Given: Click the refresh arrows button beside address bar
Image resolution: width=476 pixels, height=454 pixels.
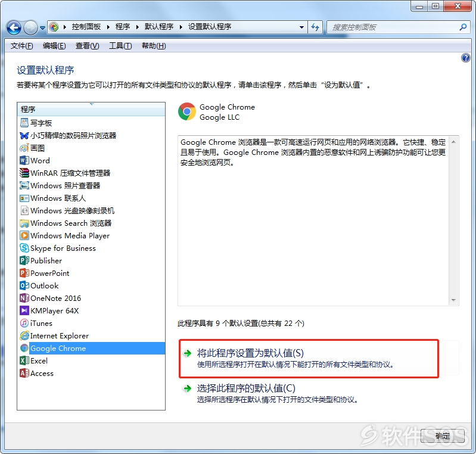Looking at the screenshot, I should [x=315, y=27].
